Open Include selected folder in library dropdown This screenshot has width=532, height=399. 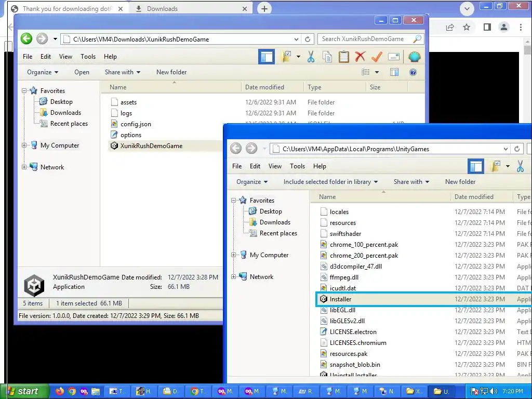pyautogui.click(x=330, y=181)
